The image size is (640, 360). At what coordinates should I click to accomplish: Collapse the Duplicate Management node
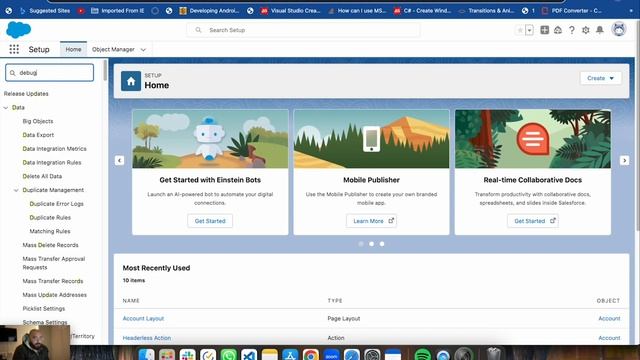(x=16, y=190)
